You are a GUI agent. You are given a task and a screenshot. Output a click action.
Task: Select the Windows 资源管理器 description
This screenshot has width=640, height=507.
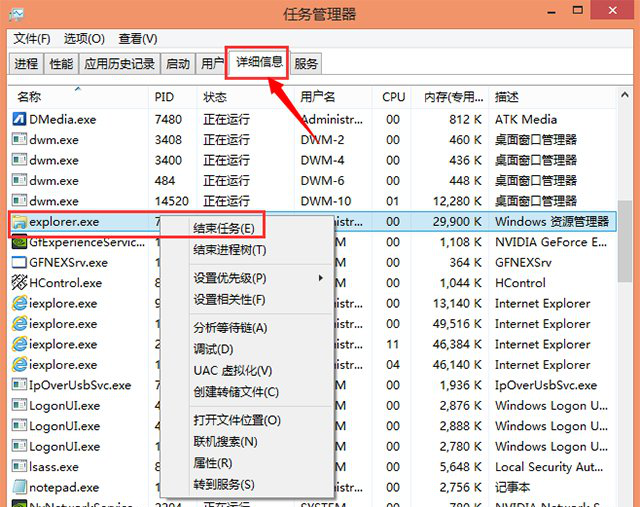pos(552,222)
